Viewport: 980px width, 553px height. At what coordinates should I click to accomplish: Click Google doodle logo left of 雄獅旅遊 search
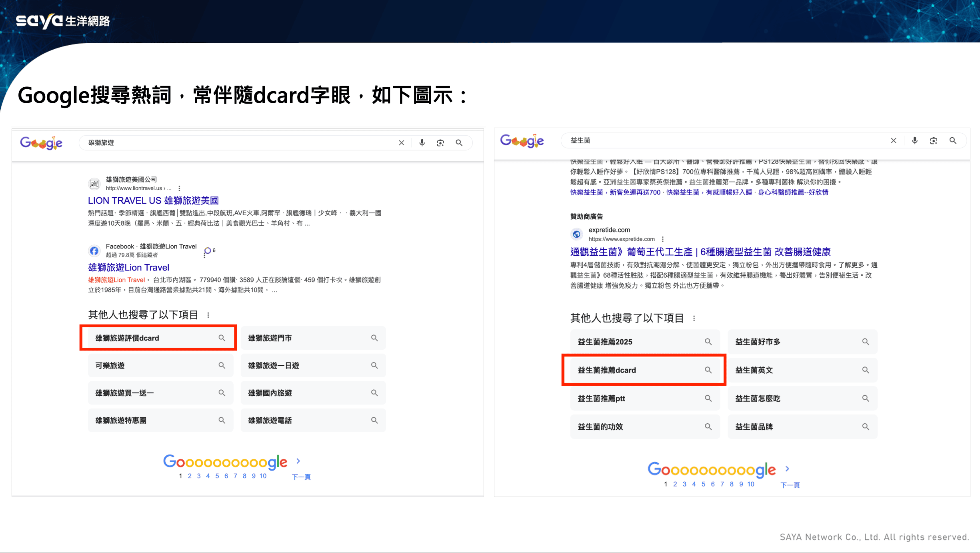point(42,143)
